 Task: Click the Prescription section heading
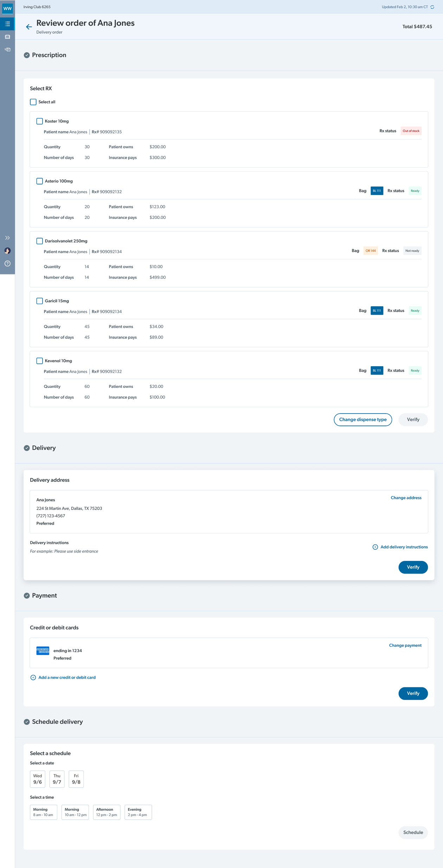coord(49,55)
